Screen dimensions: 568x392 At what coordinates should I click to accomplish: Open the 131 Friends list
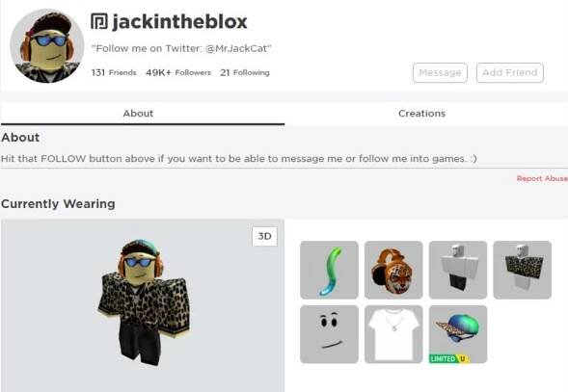[x=114, y=73]
